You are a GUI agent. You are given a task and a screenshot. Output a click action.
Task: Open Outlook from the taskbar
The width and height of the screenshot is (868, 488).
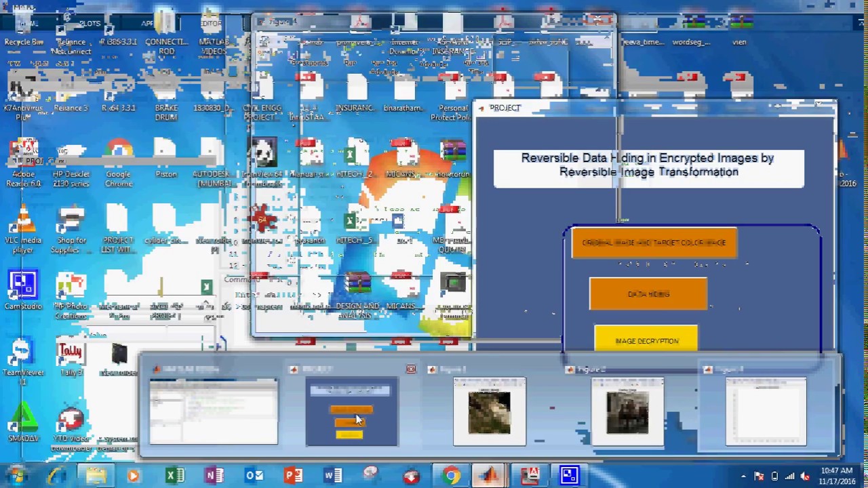coord(254,476)
